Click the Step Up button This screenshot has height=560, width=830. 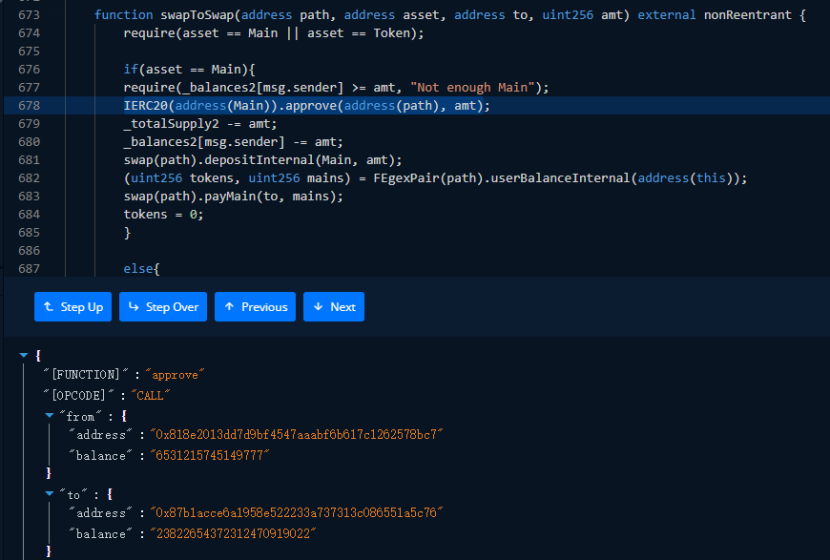(73, 307)
